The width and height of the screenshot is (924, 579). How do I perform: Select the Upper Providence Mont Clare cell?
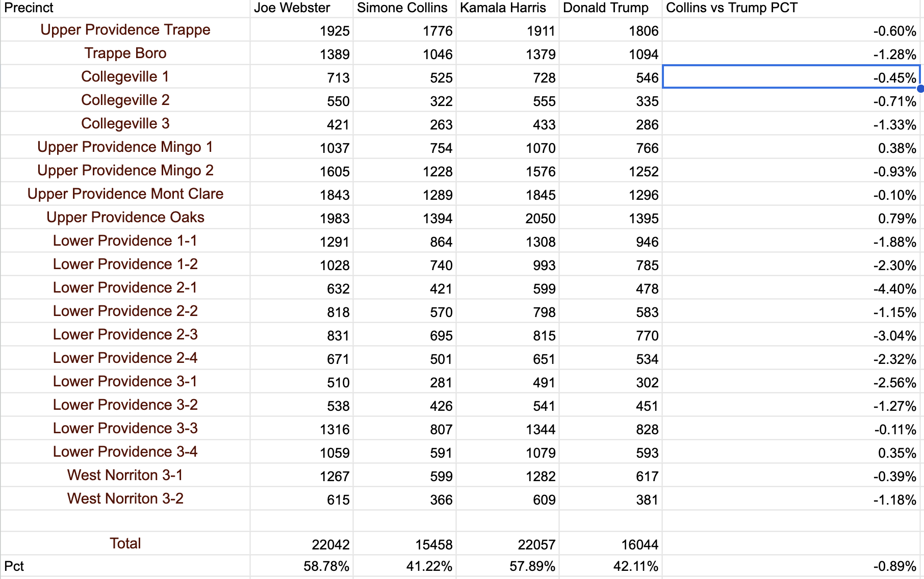125,194
